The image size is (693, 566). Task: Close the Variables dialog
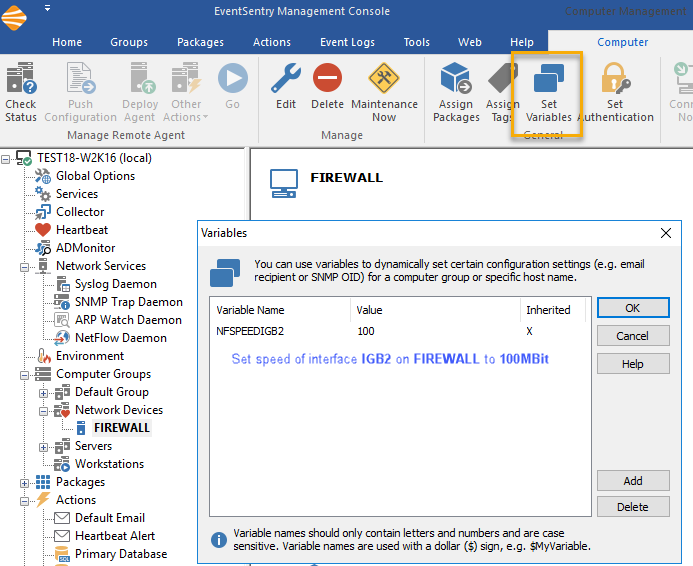666,233
